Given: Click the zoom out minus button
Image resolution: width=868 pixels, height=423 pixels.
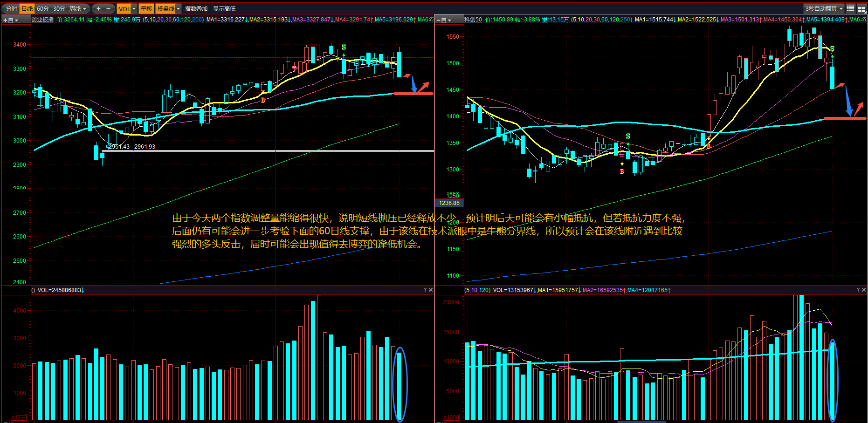Looking at the screenshot, I should tap(109, 8).
